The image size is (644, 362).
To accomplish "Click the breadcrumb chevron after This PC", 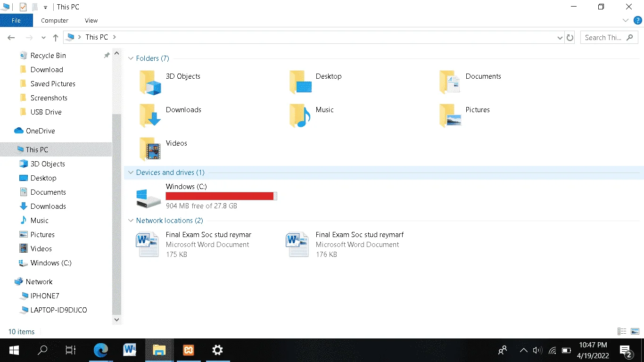I will 115,37.
